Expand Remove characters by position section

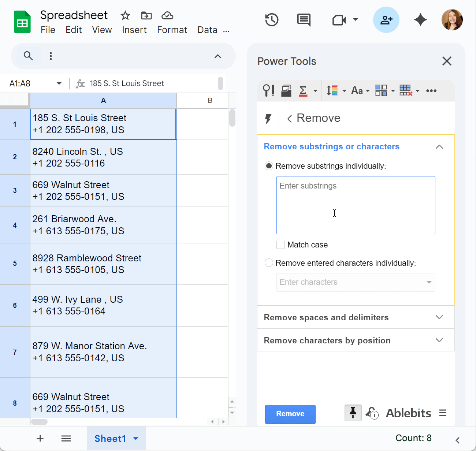(x=439, y=340)
